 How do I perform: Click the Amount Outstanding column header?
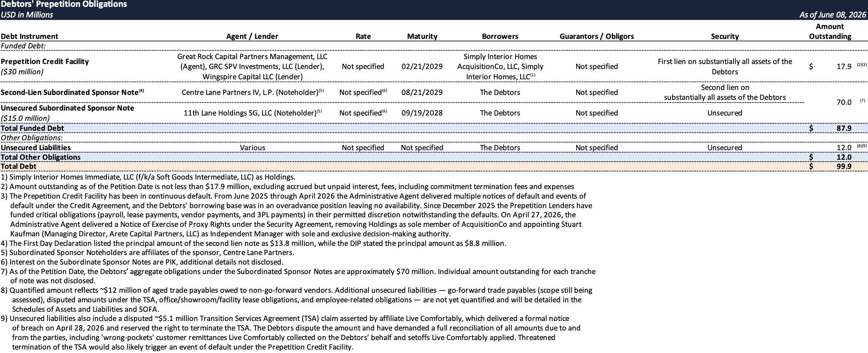tap(830, 31)
